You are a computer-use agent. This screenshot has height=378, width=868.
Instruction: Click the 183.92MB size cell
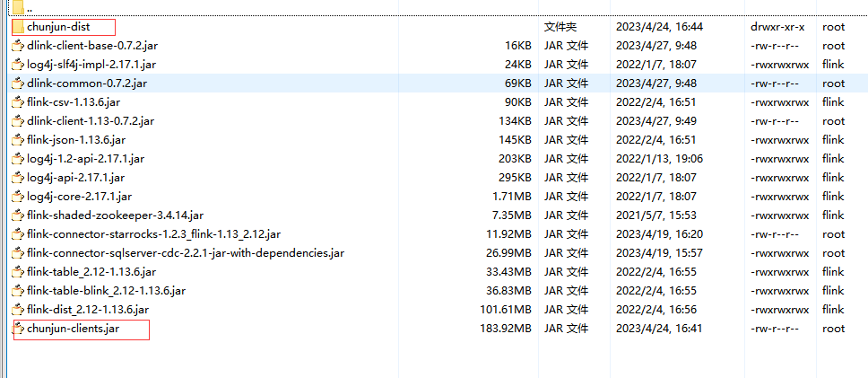click(x=506, y=329)
